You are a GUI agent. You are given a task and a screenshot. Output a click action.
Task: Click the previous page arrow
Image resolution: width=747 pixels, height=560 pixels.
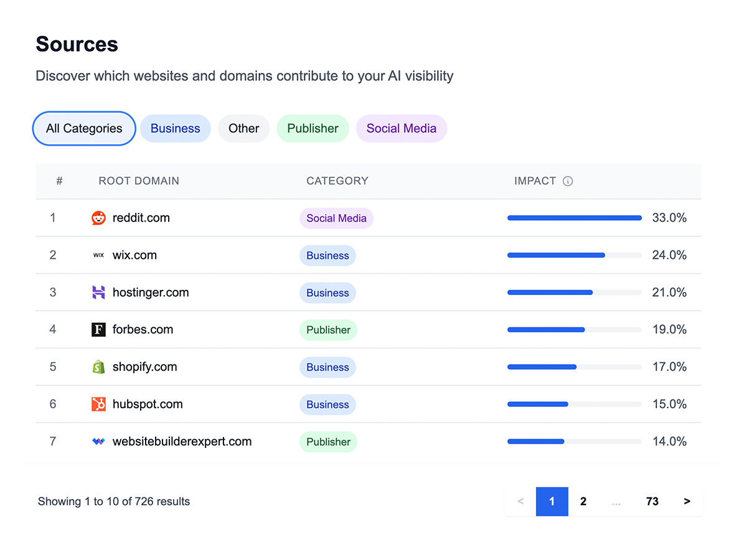[x=520, y=501]
